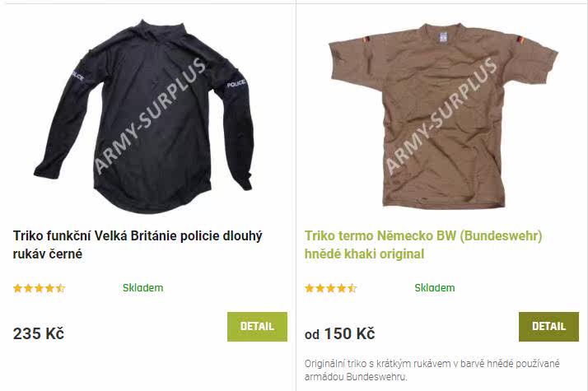Click the German flag patch on the brown shirt's right sleeve
588x391 pixels.
pos(520,40)
